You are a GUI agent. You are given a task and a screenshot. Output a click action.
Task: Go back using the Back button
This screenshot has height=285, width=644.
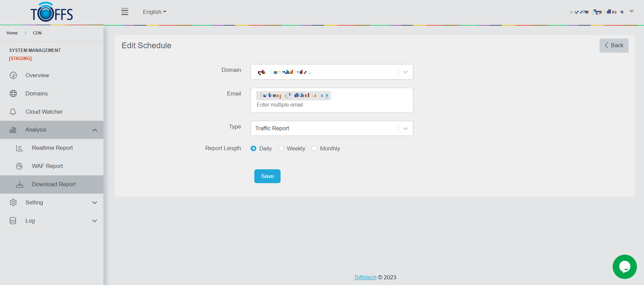coord(614,46)
